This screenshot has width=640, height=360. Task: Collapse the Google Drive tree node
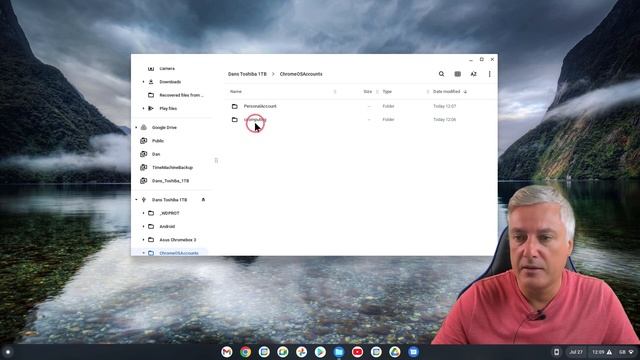[x=136, y=127]
